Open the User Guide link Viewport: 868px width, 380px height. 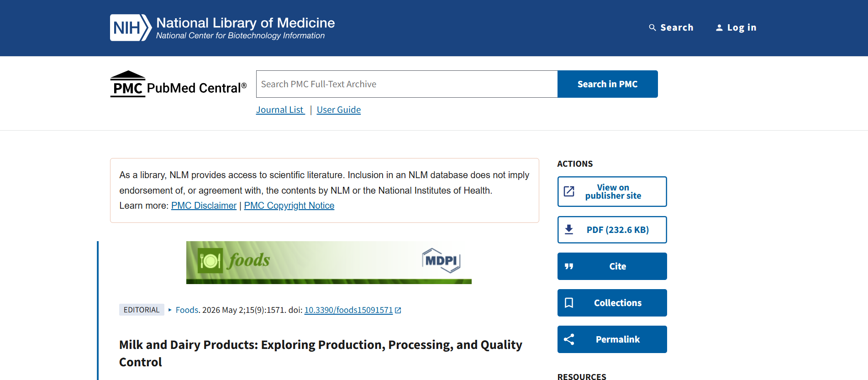(x=339, y=110)
